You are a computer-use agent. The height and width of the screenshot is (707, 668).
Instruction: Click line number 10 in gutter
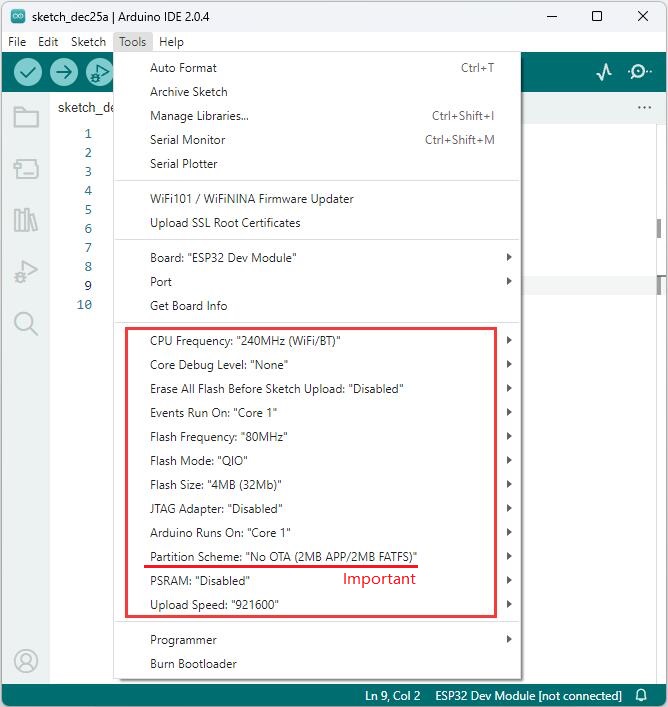[x=85, y=305]
